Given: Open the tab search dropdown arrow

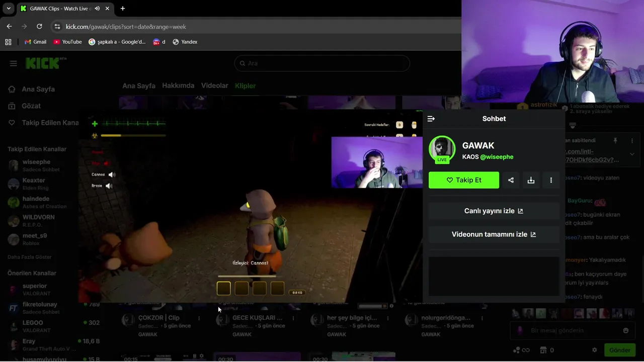Looking at the screenshot, I should [x=9, y=9].
